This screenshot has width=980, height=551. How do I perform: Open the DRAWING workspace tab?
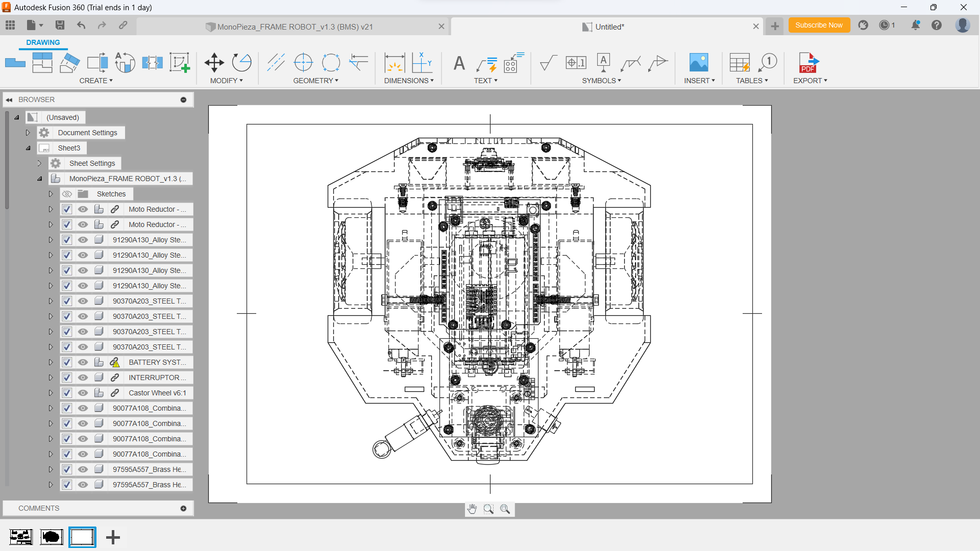click(43, 42)
